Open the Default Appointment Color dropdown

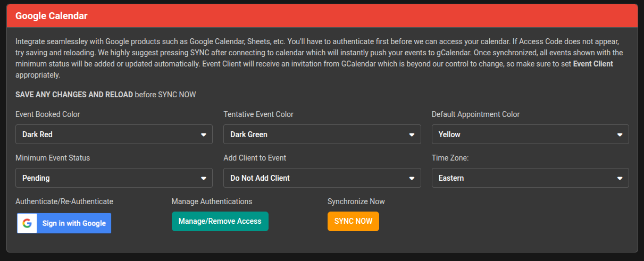click(530, 134)
